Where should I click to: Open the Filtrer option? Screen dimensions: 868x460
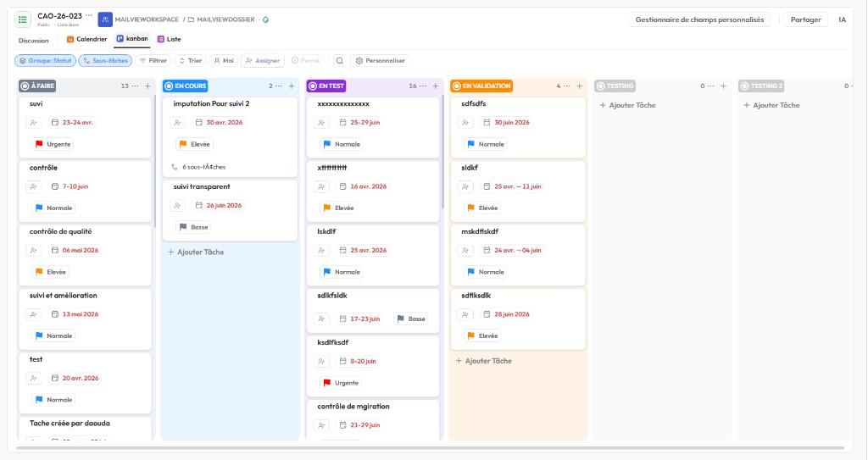153,61
